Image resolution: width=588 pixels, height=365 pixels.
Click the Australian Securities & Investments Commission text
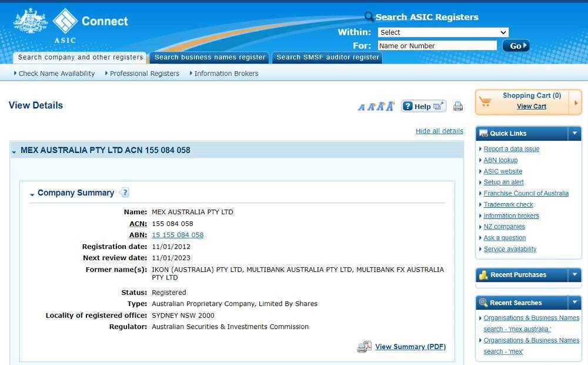pyautogui.click(x=230, y=327)
